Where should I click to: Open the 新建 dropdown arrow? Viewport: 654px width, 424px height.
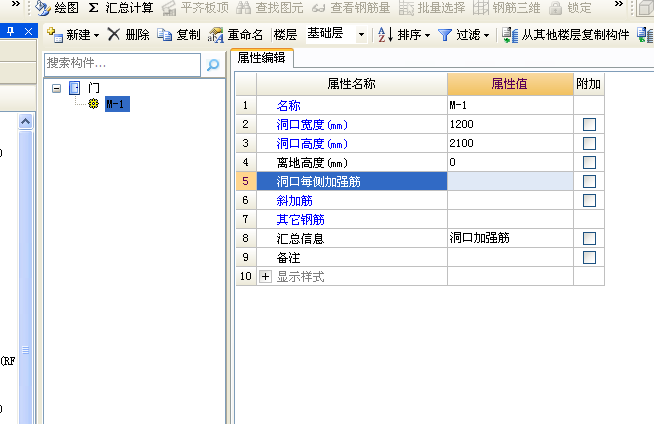pos(96,35)
